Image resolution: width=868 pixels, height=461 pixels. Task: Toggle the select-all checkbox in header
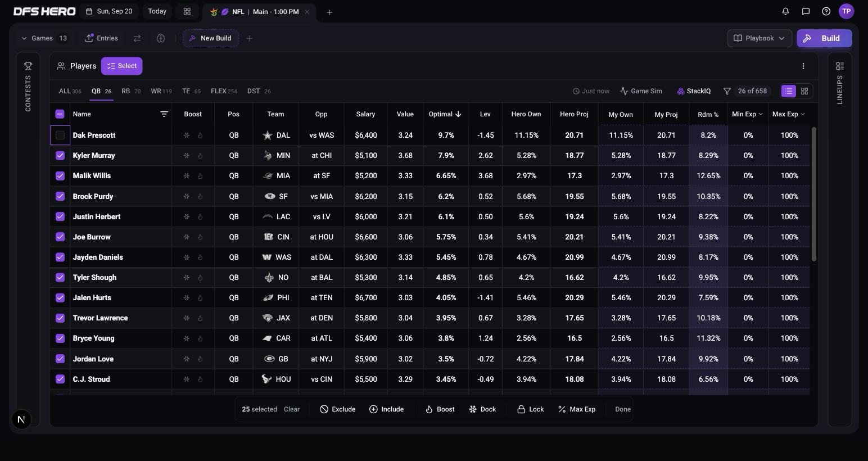60,114
